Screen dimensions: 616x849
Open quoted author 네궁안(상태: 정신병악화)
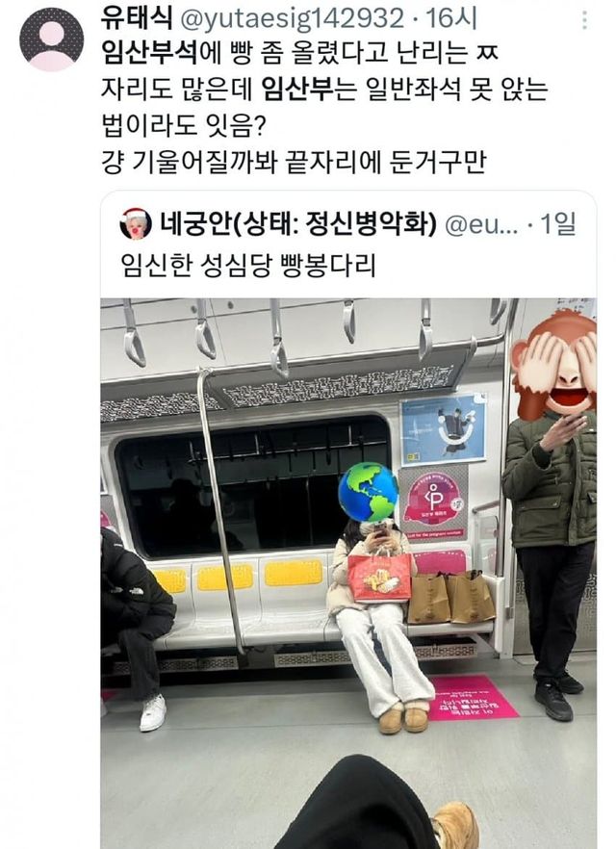[297, 223]
